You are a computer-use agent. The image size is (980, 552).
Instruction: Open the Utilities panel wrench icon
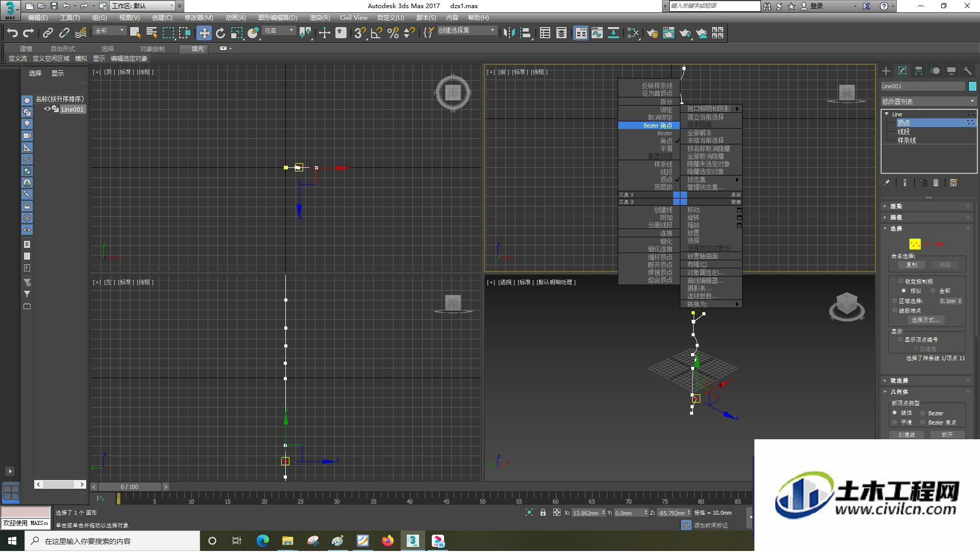(968, 71)
